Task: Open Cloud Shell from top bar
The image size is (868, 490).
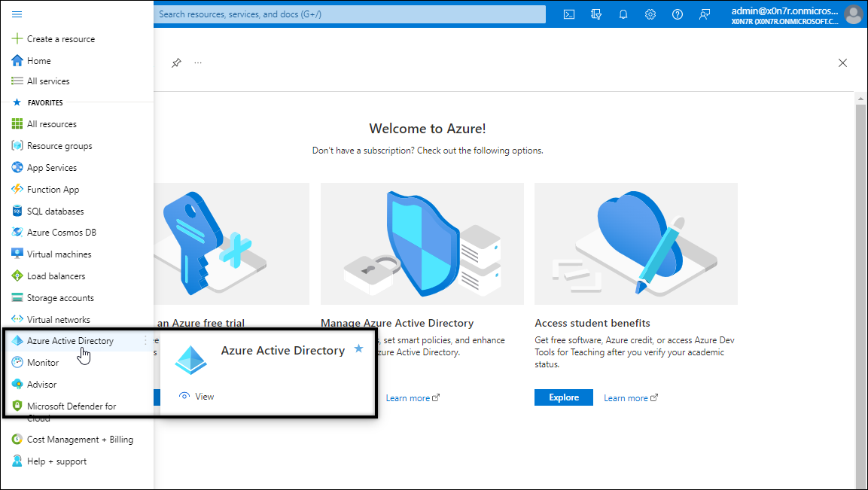Action: pyautogui.click(x=569, y=14)
